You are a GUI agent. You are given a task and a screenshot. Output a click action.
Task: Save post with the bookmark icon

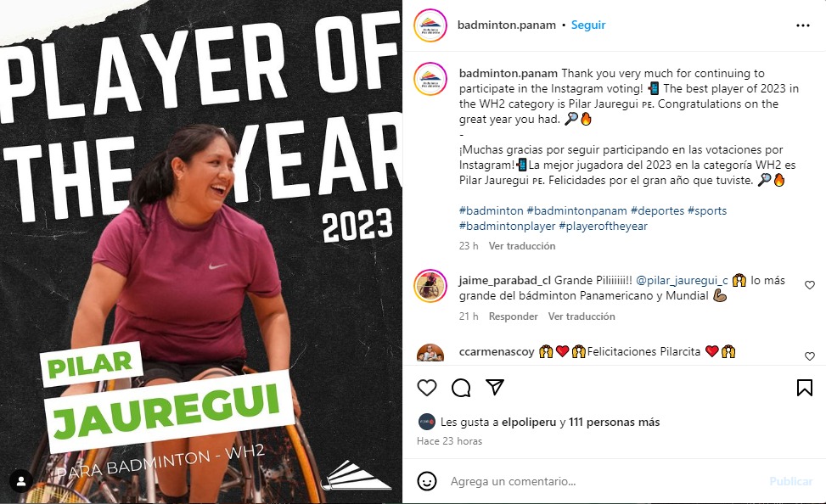pos(805,388)
